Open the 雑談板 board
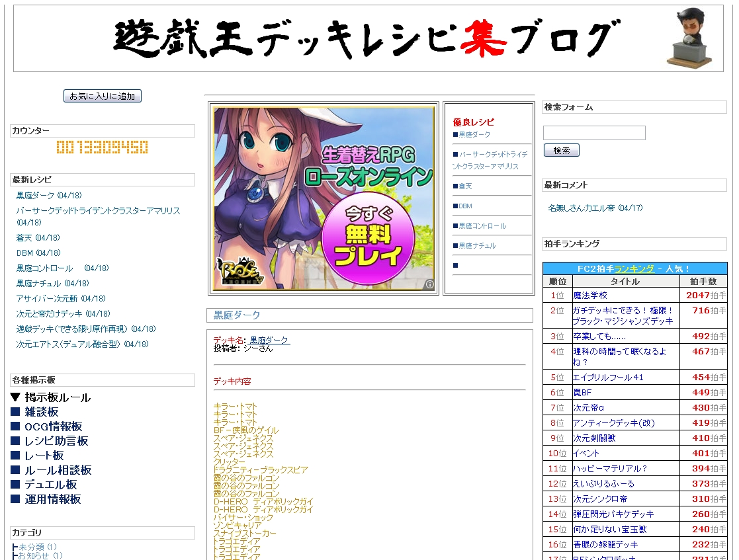This screenshot has width=739, height=560. click(x=42, y=412)
